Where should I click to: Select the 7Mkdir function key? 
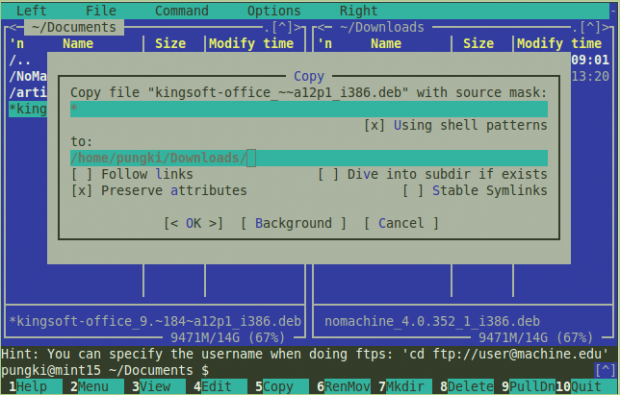click(x=405, y=386)
